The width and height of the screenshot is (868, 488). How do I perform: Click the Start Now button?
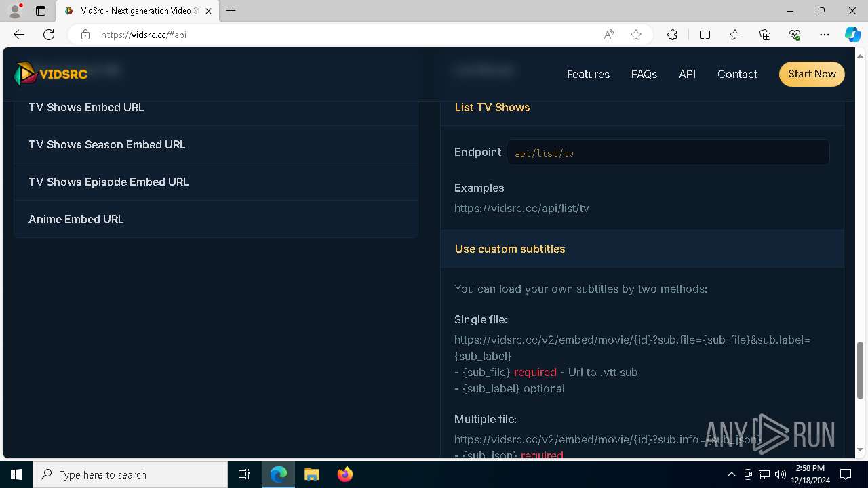click(x=812, y=74)
